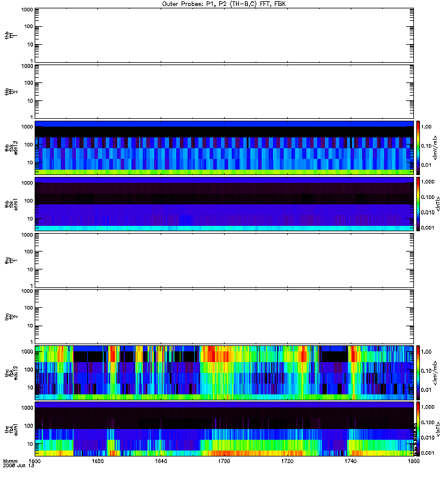The width and height of the screenshot is (448, 478).
Task: Select the thc fbk scm1 color scale bar
Action: point(418,429)
